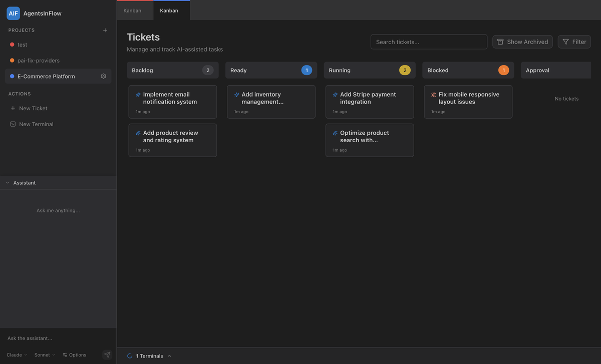
Task: Select the first Kanban tab
Action: tap(132, 10)
